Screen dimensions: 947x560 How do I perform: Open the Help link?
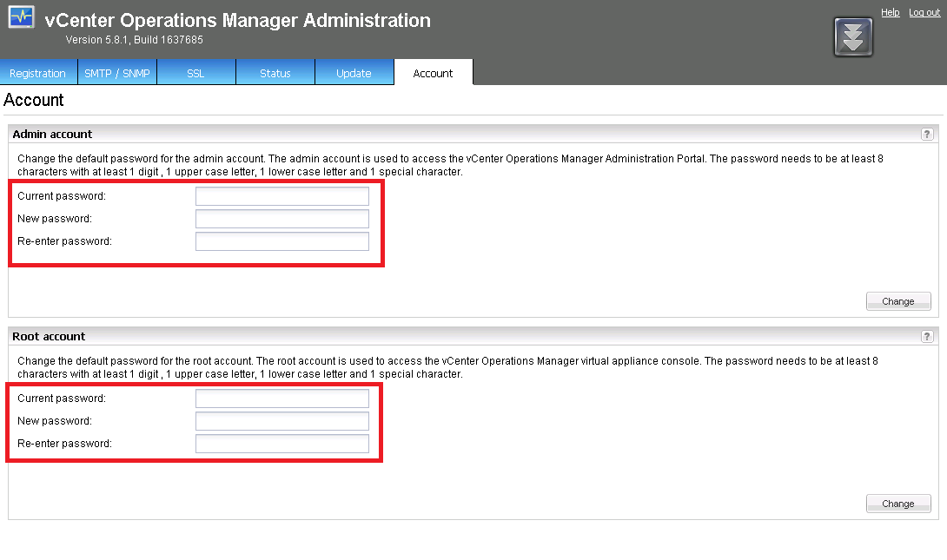pyautogui.click(x=891, y=12)
